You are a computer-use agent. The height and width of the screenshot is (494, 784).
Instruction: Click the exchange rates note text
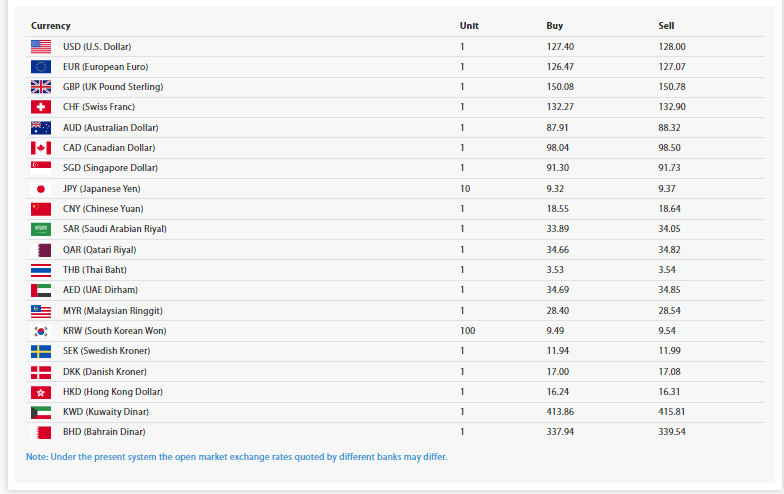point(236,457)
